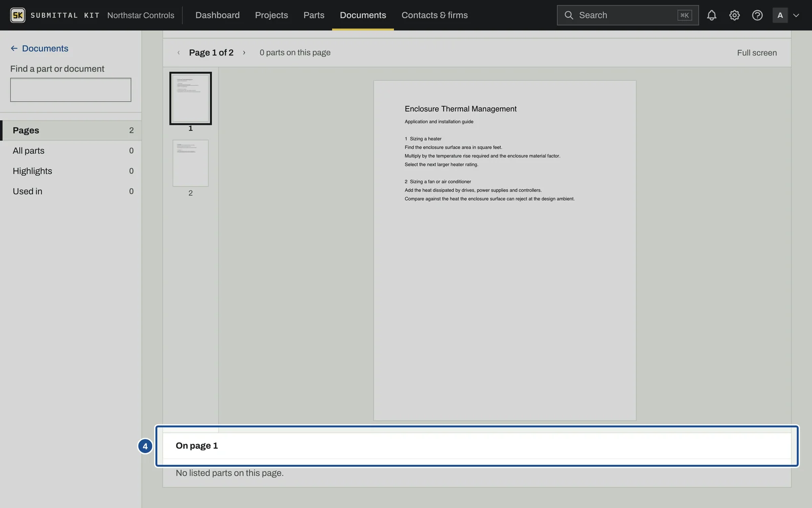Click the search magnifier icon
The width and height of the screenshot is (812, 508).
569,15
